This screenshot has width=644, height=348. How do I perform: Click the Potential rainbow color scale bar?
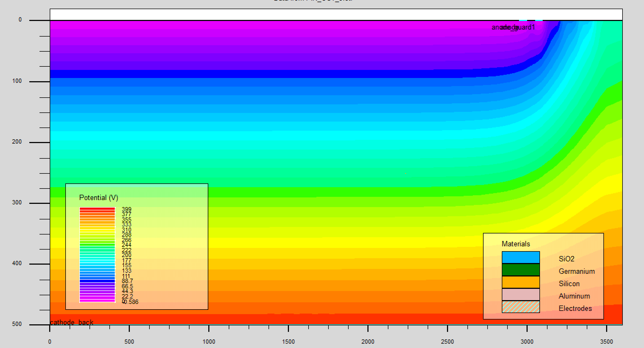(97, 255)
